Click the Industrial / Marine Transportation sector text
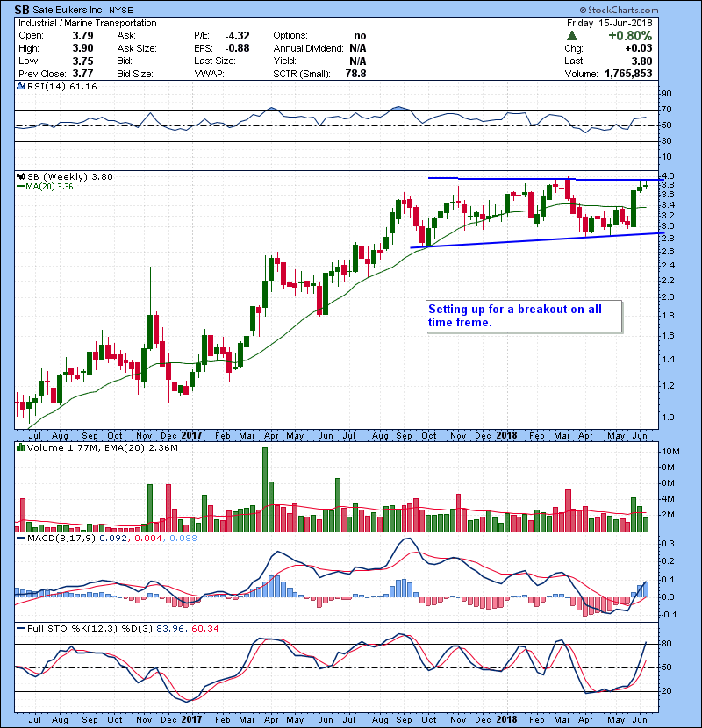The height and width of the screenshot is (728, 702). (88, 23)
